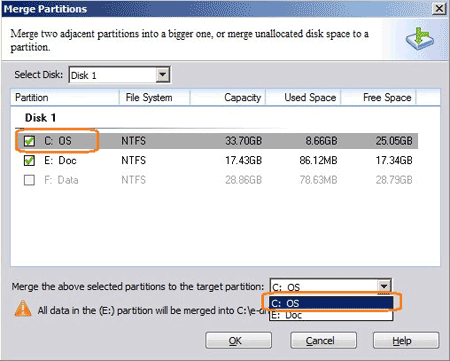The image size is (450, 361).
Task: Click the 8.66GB used space value
Action: click(322, 141)
